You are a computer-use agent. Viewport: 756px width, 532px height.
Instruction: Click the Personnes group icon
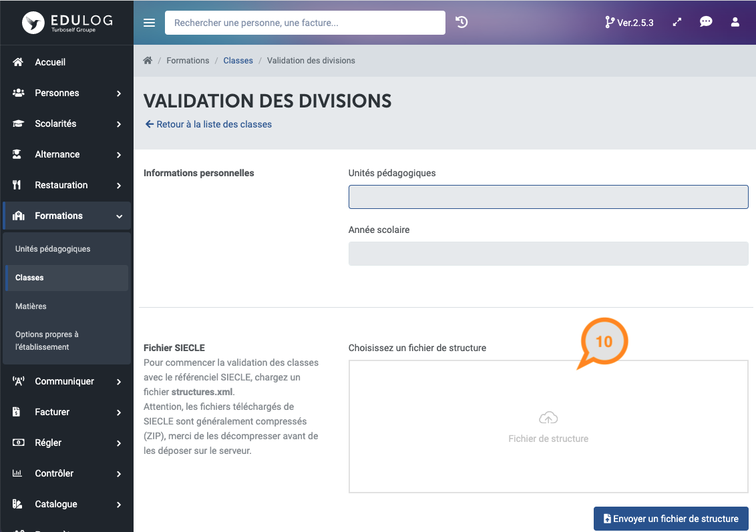click(18, 93)
